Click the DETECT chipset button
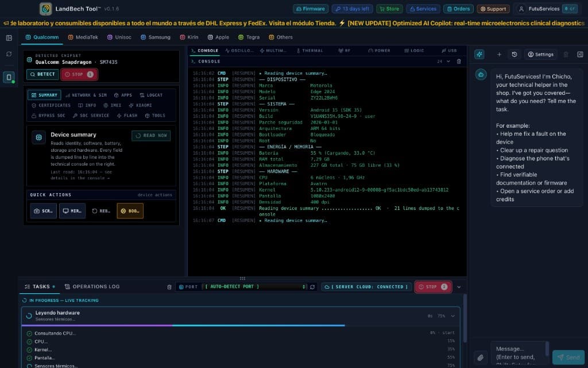 (42, 74)
